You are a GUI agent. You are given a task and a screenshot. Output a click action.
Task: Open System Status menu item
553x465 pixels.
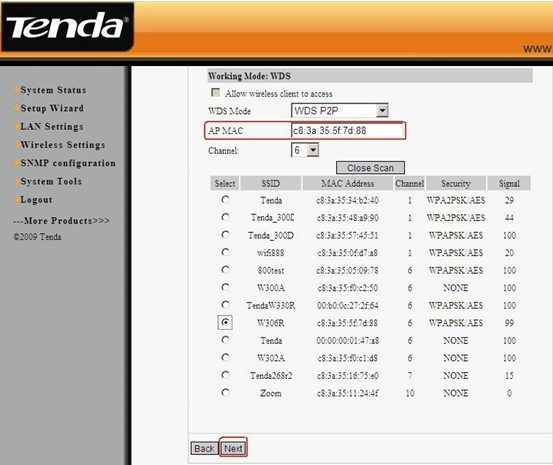[53, 90]
